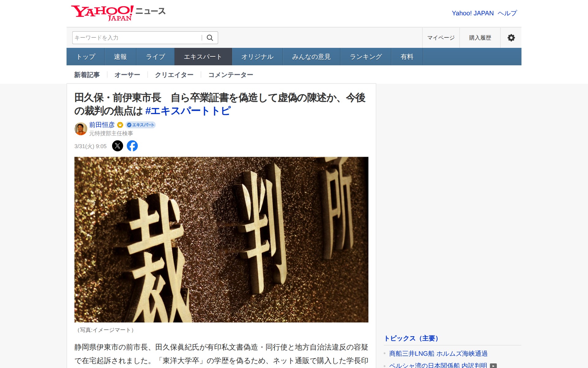Open 商船三井LNG船 ホルムズ海峡通過 topic link
Image resolution: width=588 pixels, height=368 pixels.
(438, 354)
